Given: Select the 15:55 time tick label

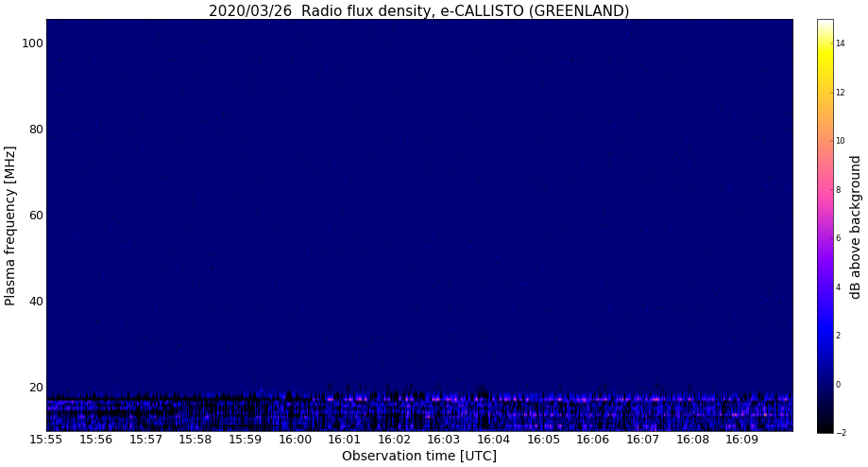Looking at the screenshot, I should (46, 440).
